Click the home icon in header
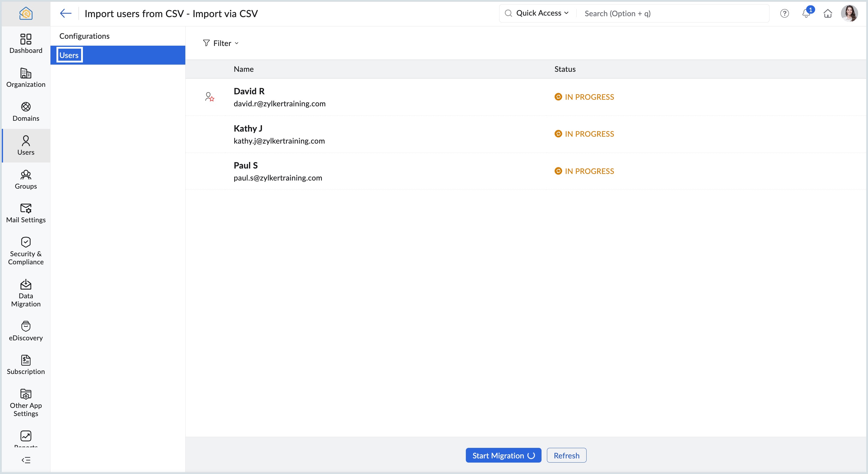 pyautogui.click(x=827, y=14)
